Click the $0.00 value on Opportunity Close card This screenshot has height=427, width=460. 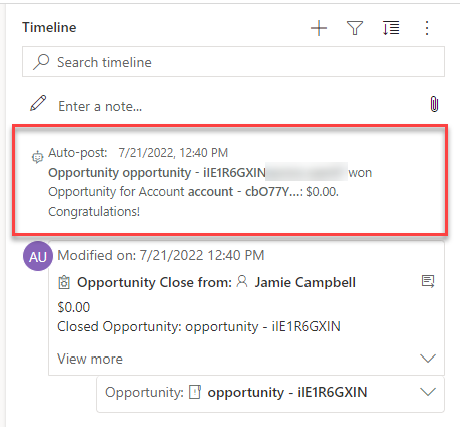(x=74, y=307)
